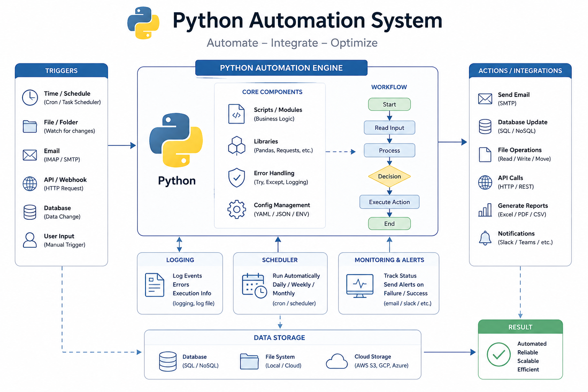Click the Start workflow node

tap(389, 105)
